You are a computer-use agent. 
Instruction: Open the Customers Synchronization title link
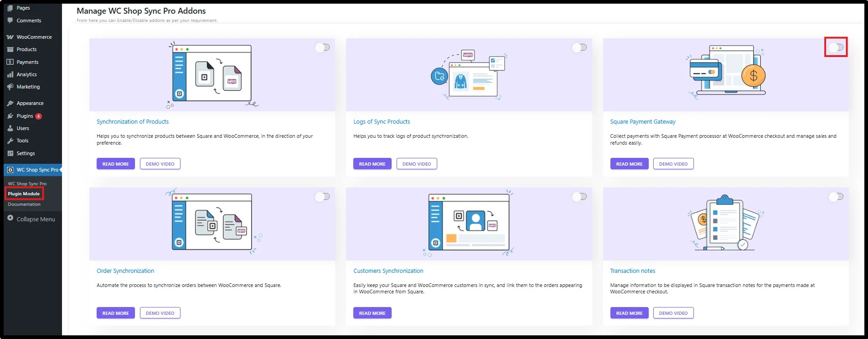click(388, 271)
